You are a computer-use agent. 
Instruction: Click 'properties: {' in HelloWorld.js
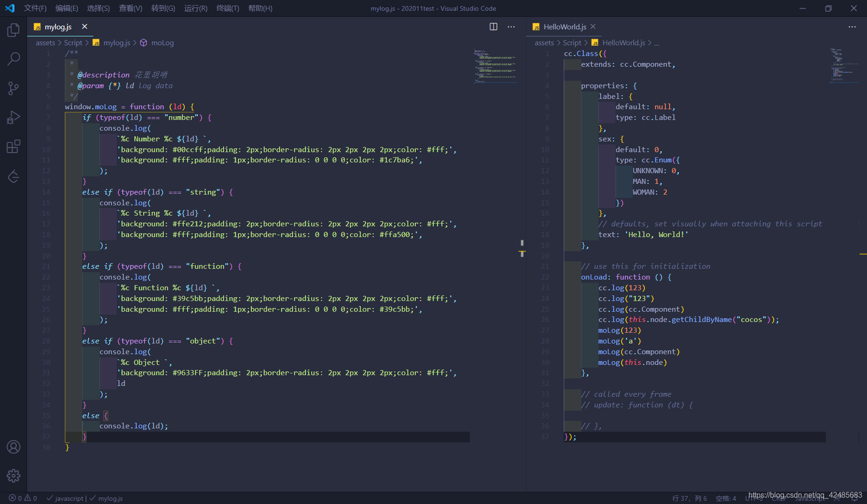coord(609,85)
